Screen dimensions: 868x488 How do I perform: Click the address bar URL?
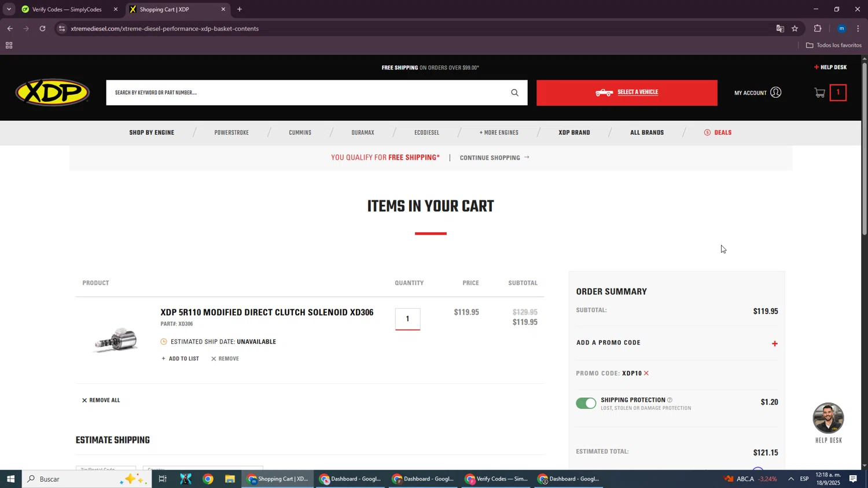(x=165, y=29)
